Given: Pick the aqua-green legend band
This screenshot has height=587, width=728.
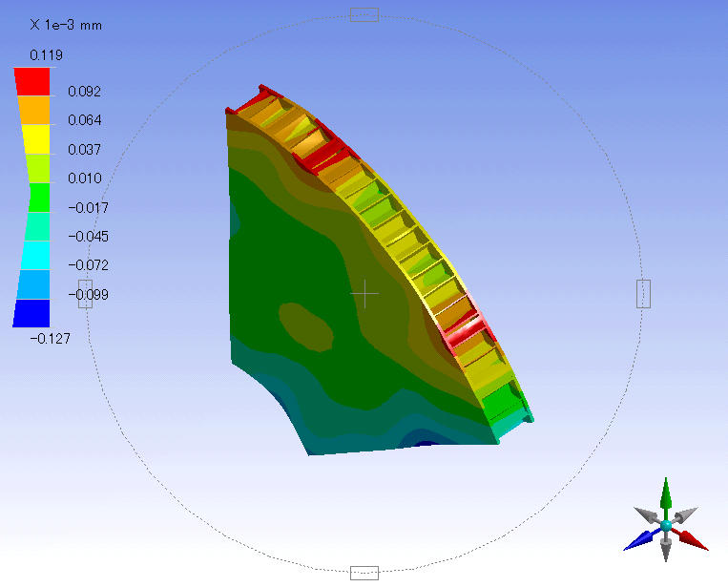Looking at the screenshot, I should click(37, 226).
